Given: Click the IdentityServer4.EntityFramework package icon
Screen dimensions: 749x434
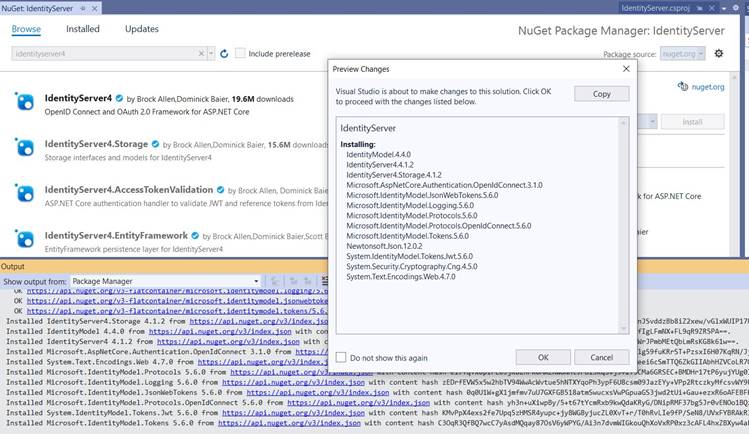Looking at the screenshot, I should tap(24, 239).
